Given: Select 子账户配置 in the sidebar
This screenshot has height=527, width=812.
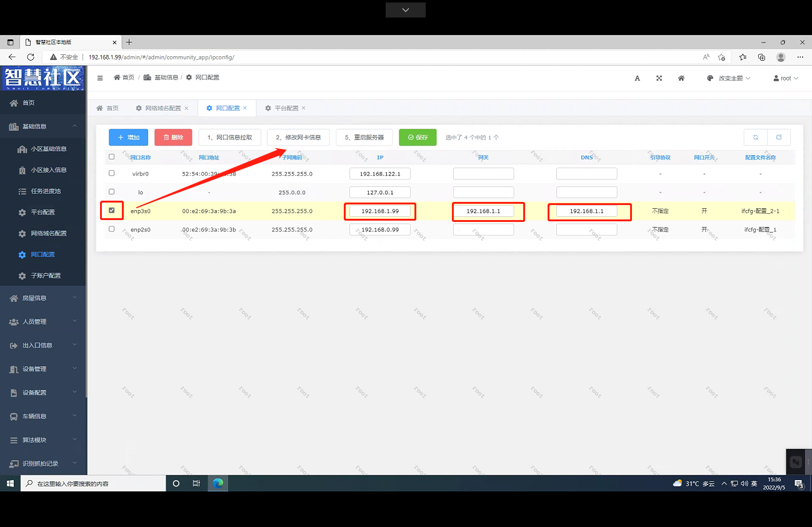Looking at the screenshot, I should (46, 276).
